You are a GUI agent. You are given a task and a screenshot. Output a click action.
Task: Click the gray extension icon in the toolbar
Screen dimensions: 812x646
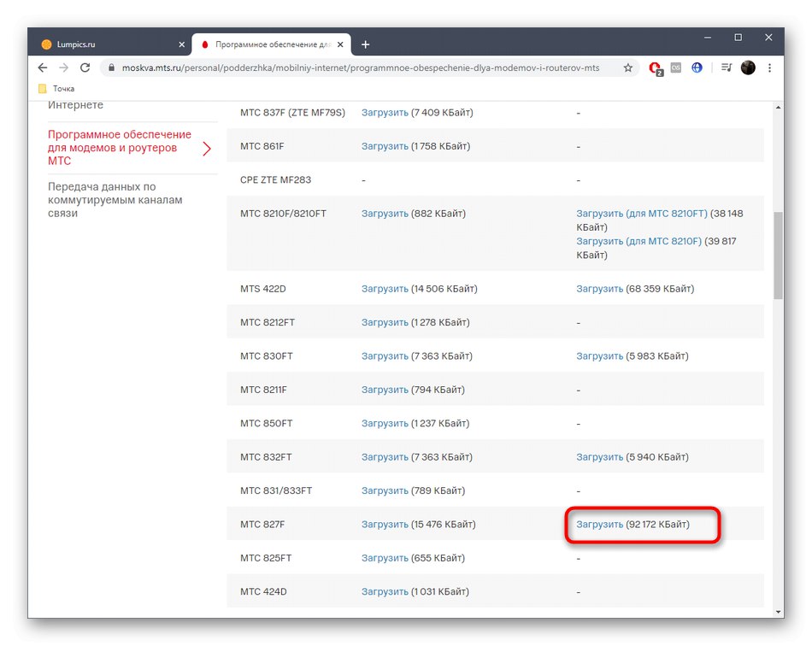(676, 68)
